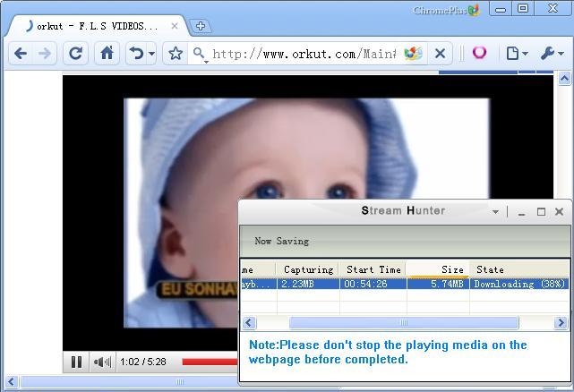The image size is (574, 392).
Task: Click the ChromePlus logo in title bar
Action: [446, 10]
